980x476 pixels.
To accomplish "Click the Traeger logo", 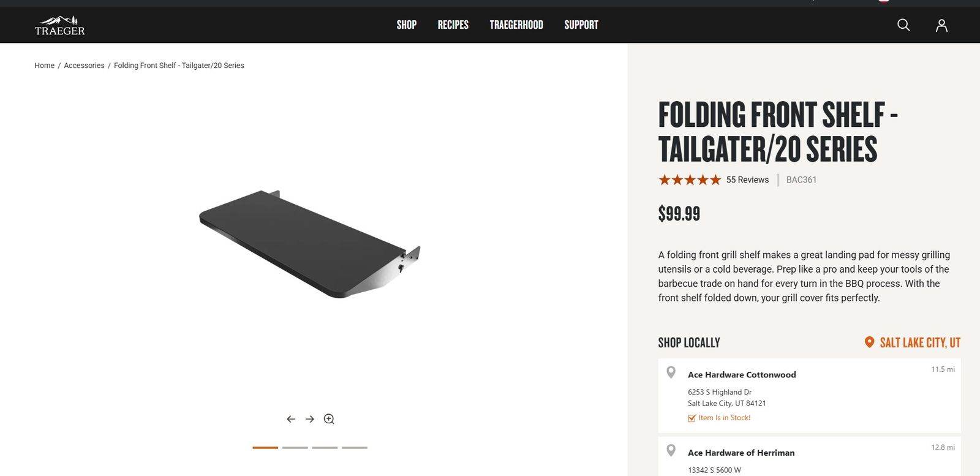I will (59, 26).
